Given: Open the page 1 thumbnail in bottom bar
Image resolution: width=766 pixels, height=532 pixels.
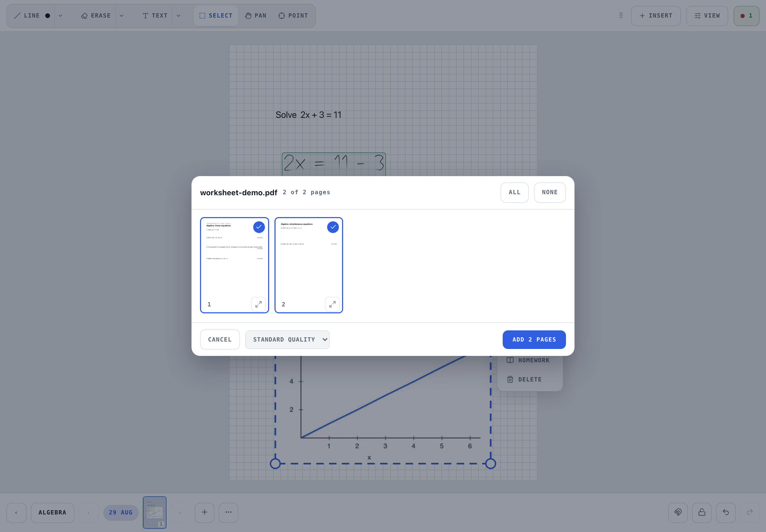Looking at the screenshot, I should pos(155,512).
